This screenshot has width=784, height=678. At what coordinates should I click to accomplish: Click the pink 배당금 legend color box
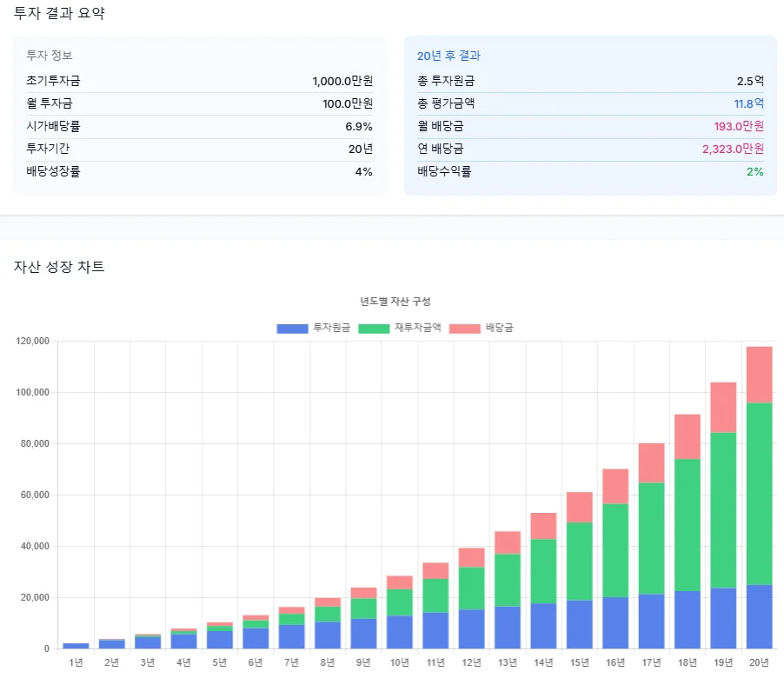[x=465, y=329]
